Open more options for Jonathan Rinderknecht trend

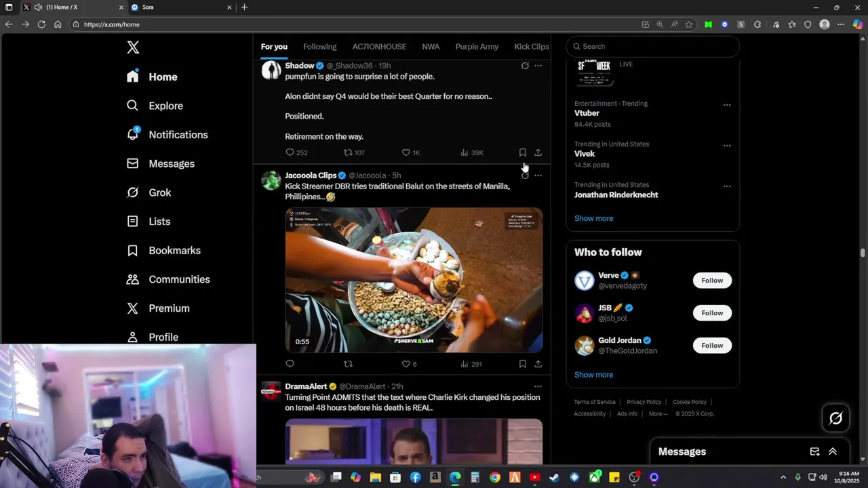point(727,186)
